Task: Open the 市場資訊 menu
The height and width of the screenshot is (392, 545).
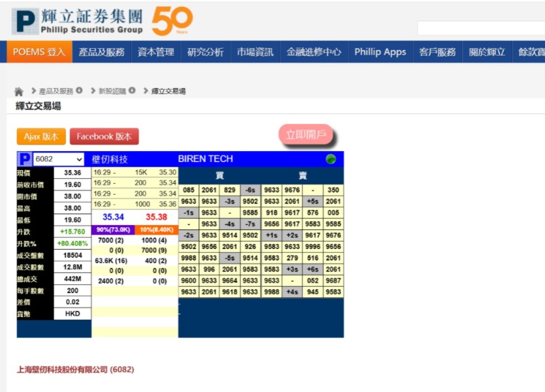Action: [x=255, y=52]
